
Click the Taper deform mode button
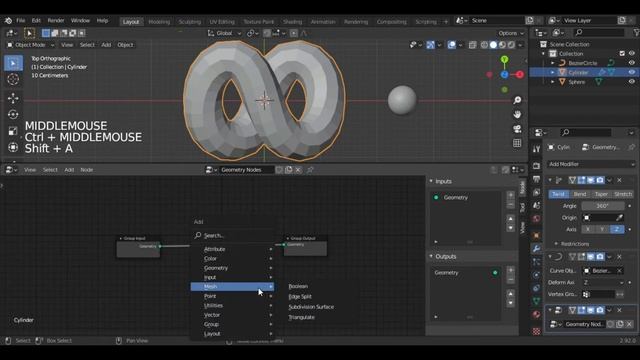[x=601, y=194]
